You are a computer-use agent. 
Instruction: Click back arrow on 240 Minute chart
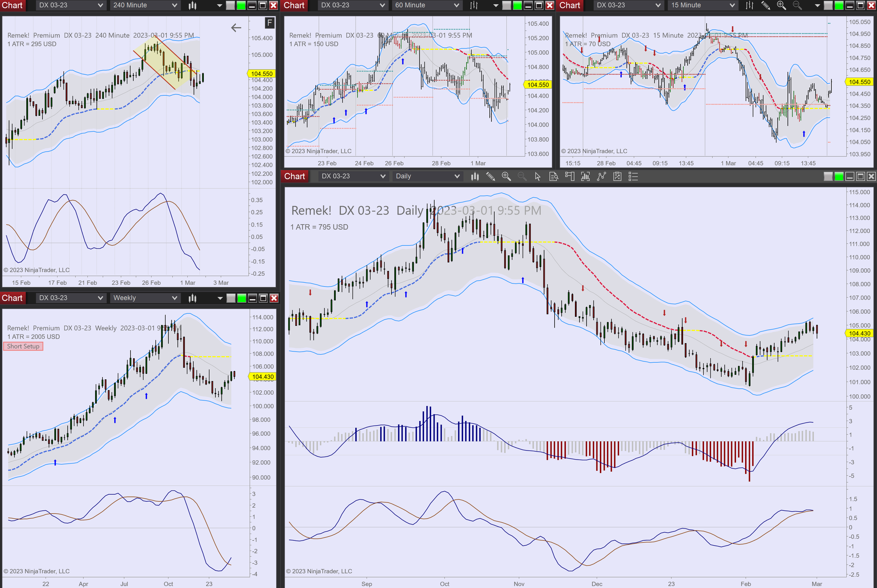(x=236, y=27)
